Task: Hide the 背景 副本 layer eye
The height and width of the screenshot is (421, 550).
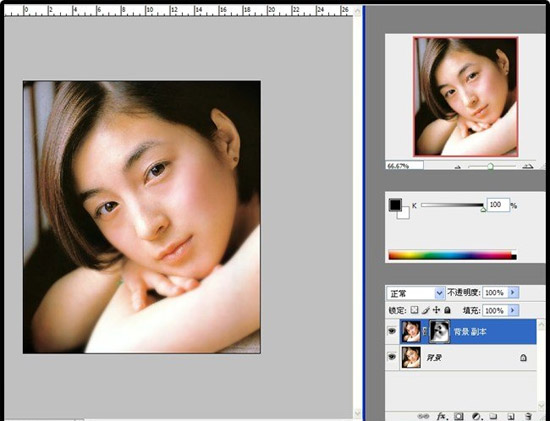Action: [x=392, y=331]
